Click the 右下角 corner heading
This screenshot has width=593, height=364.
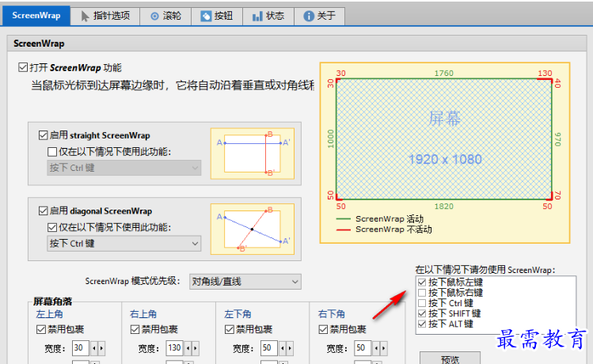pyautogui.click(x=332, y=314)
